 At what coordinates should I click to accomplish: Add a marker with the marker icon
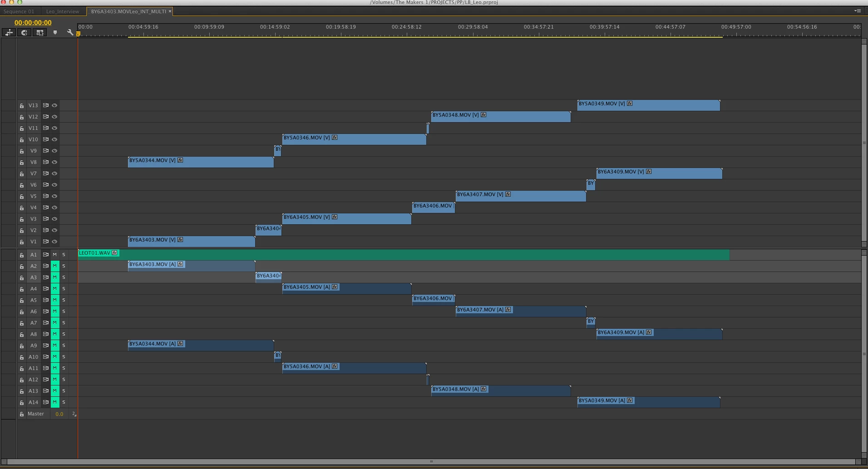[x=55, y=32]
